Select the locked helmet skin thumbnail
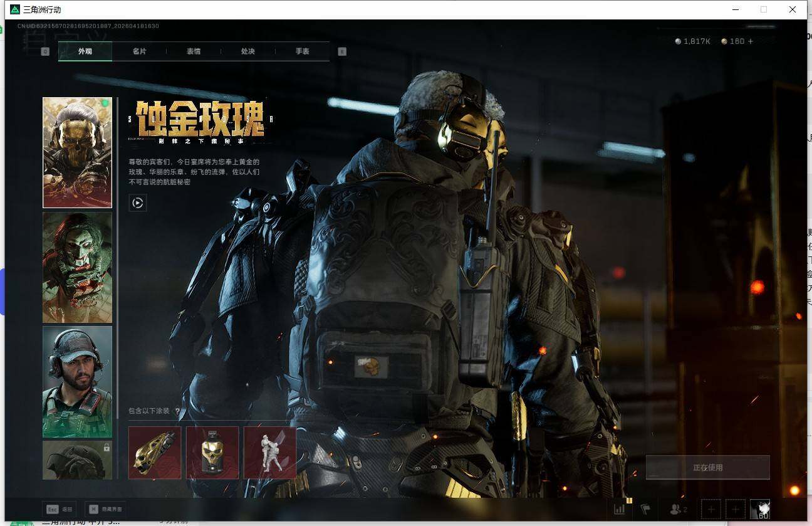The width and height of the screenshot is (812, 526). point(77,460)
